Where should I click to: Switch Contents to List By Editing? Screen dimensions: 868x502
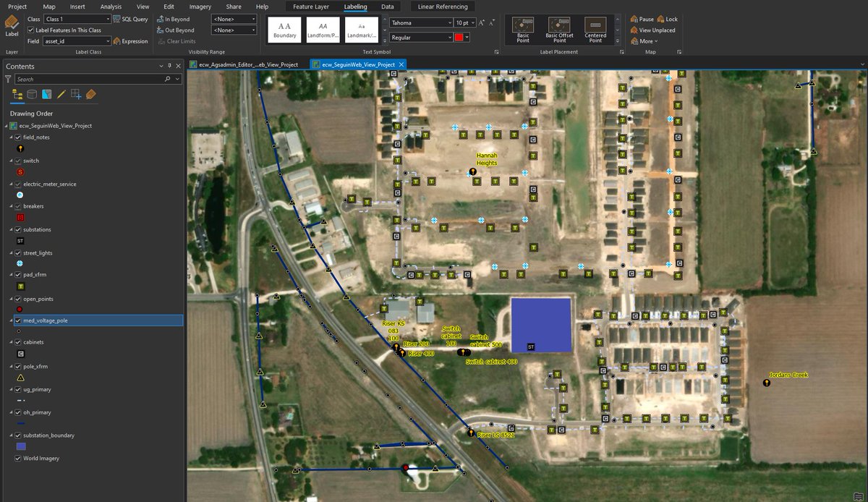click(61, 94)
